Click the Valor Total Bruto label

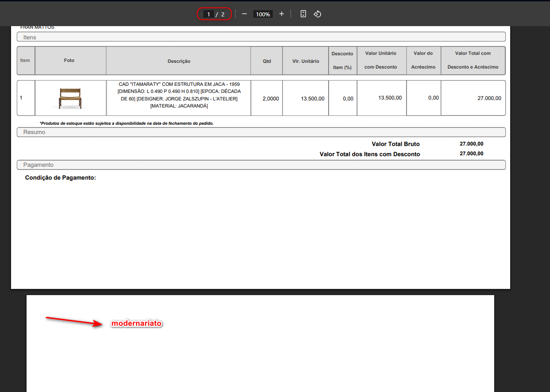[x=395, y=144]
